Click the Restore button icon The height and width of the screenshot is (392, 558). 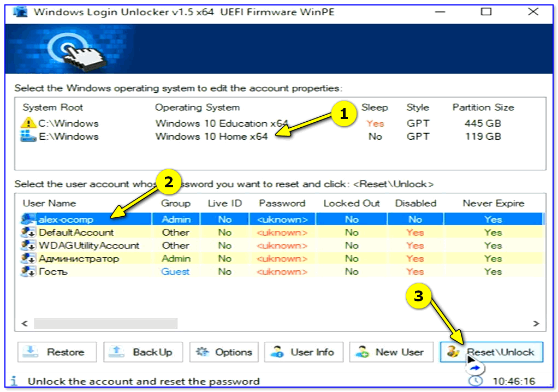(31, 352)
